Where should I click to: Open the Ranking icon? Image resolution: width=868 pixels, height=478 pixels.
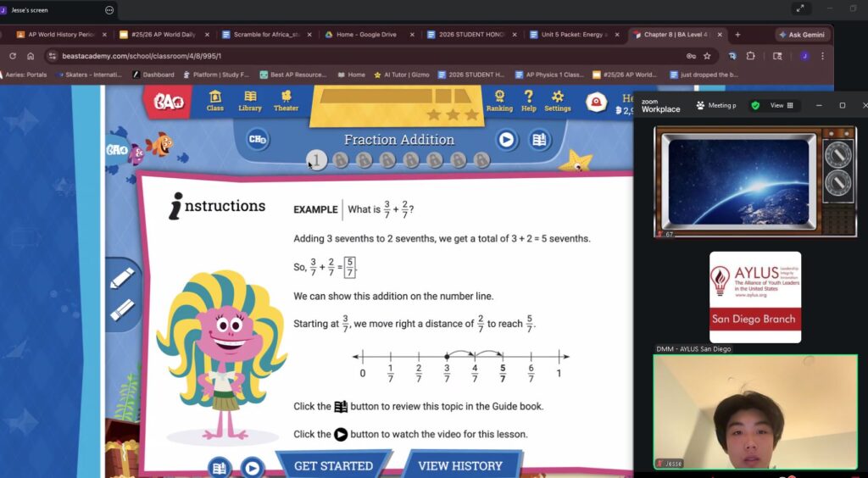(x=499, y=101)
